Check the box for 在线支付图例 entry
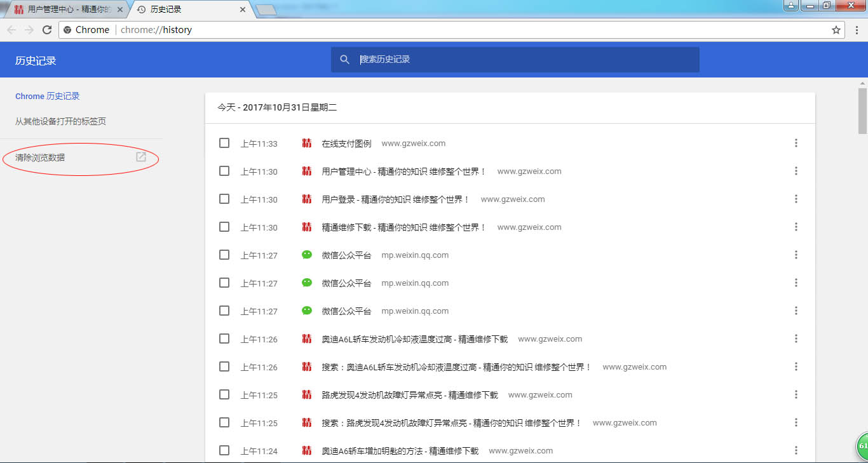 click(x=224, y=143)
